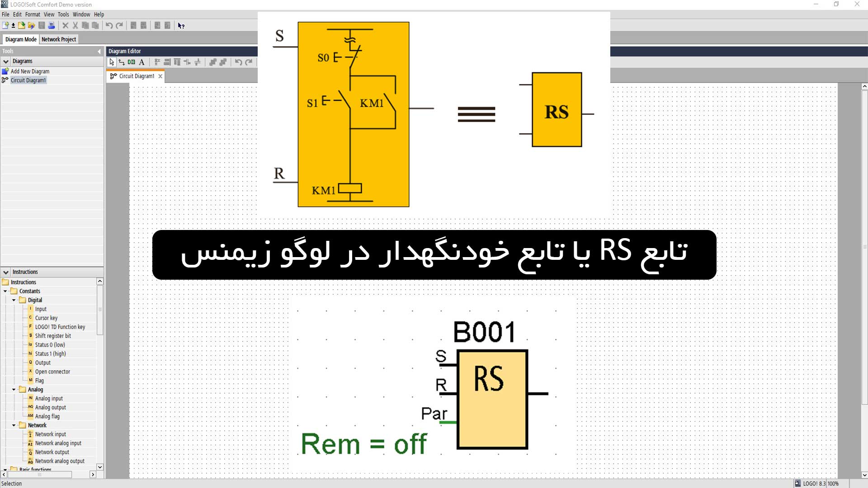Click the copy tool icon in toolbar
The height and width of the screenshot is (488, 868).
coord(86,25)
